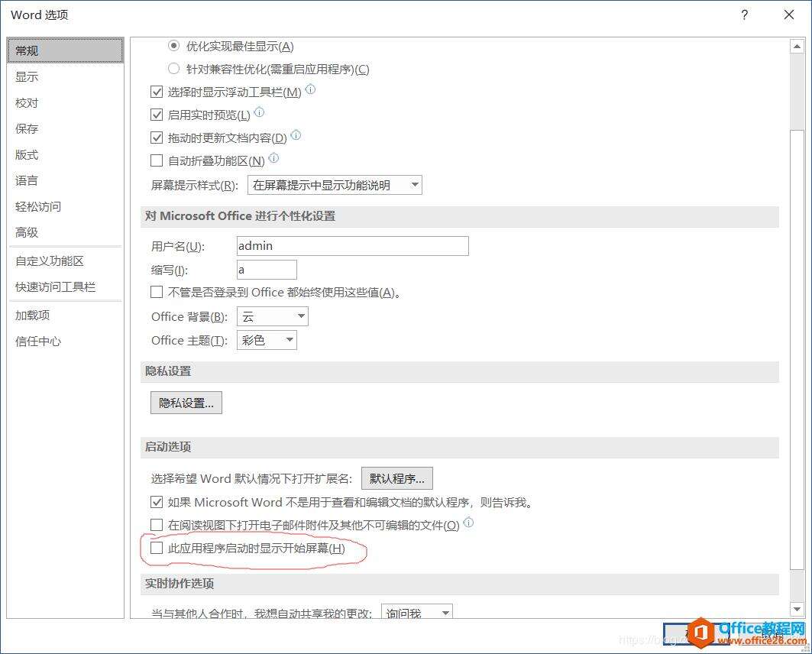The width and height of the screenshot is (812, 654).
Task: Click the 用户名 input field
Action: click(x=353, y=246)
